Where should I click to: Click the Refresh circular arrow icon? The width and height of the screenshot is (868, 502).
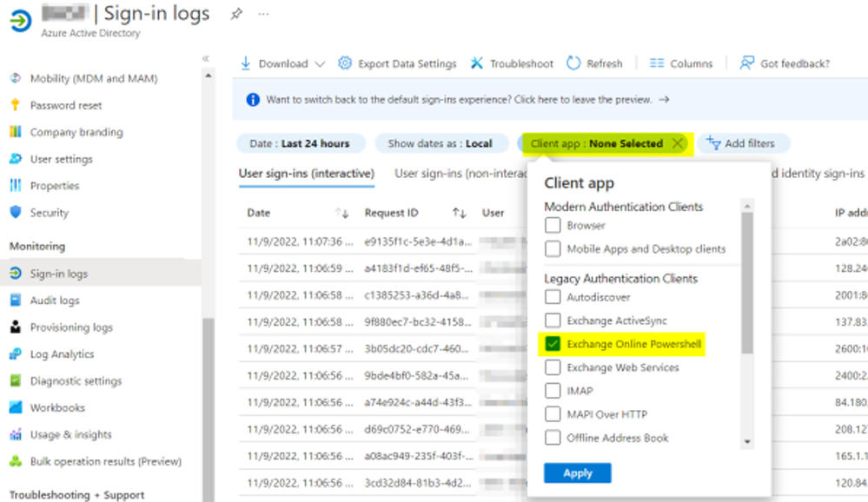pyautogui.click(x=573, y=63)
